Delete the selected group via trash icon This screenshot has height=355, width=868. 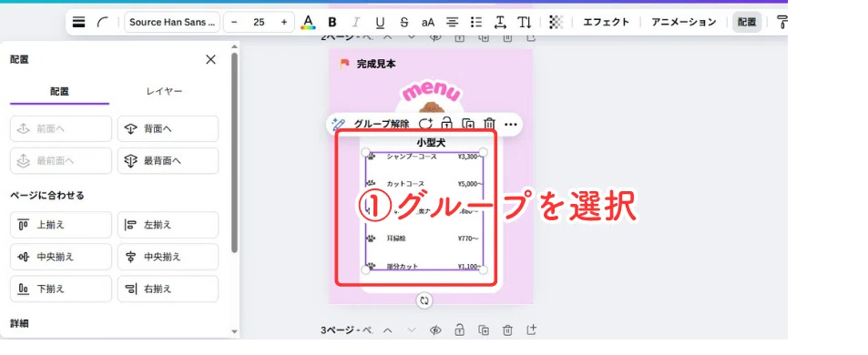489,124
